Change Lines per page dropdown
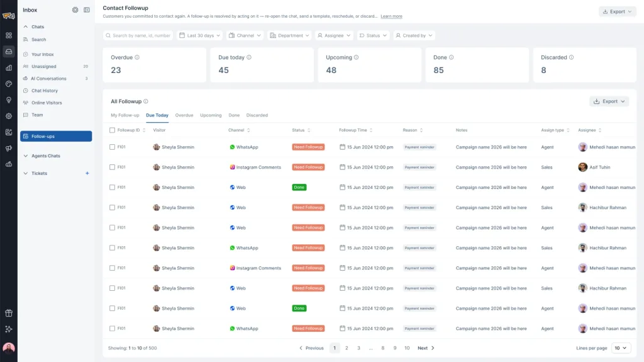The height and width of the screenshot is (362, 644). click(x=621, y=348)
